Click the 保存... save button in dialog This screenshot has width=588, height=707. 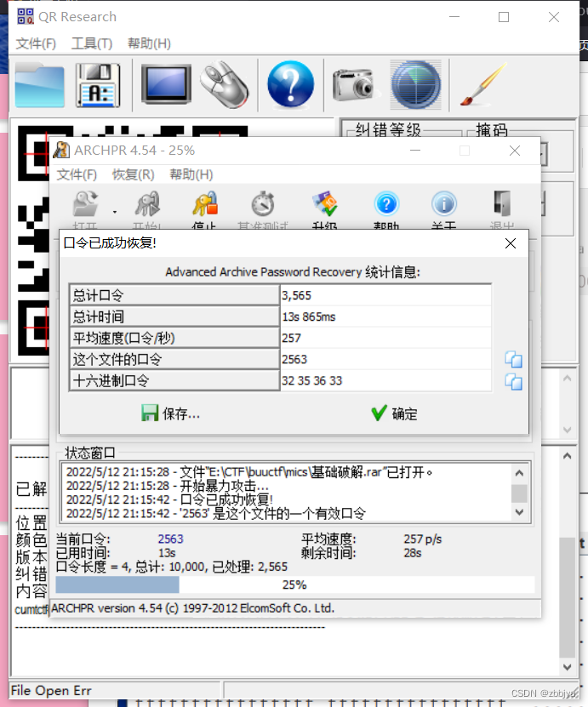pyautogui.click(x=170, y=413)
